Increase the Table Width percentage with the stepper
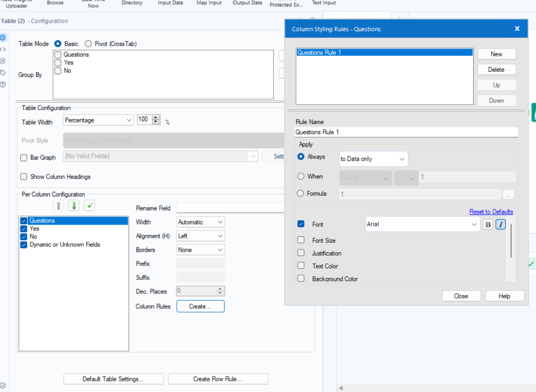Viewport: 536px width, 392px height. point(156,117)
